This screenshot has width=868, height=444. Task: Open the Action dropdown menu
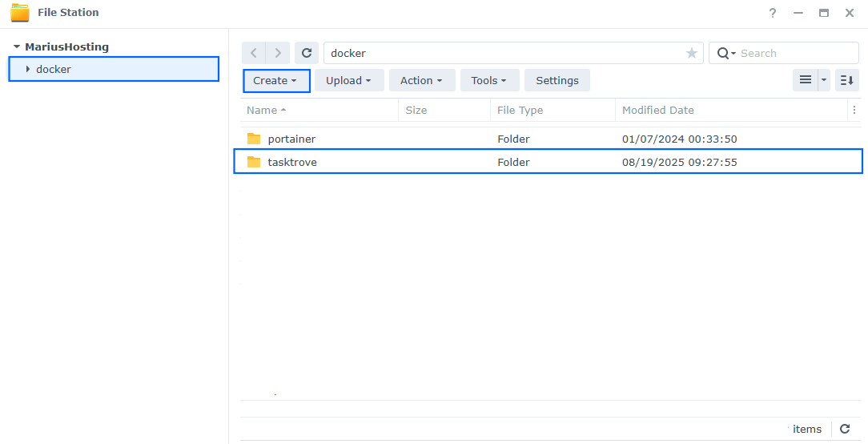point(422,80)
